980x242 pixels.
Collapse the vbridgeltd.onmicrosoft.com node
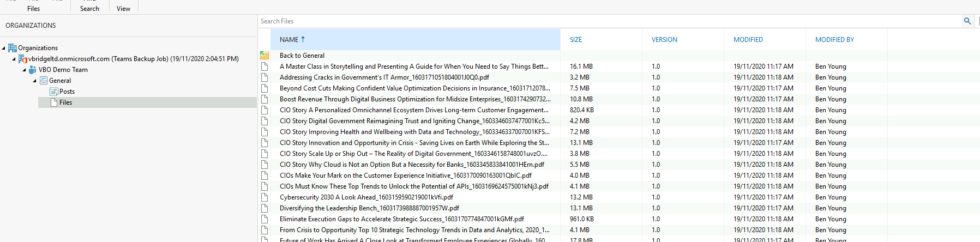click(14, 59)
